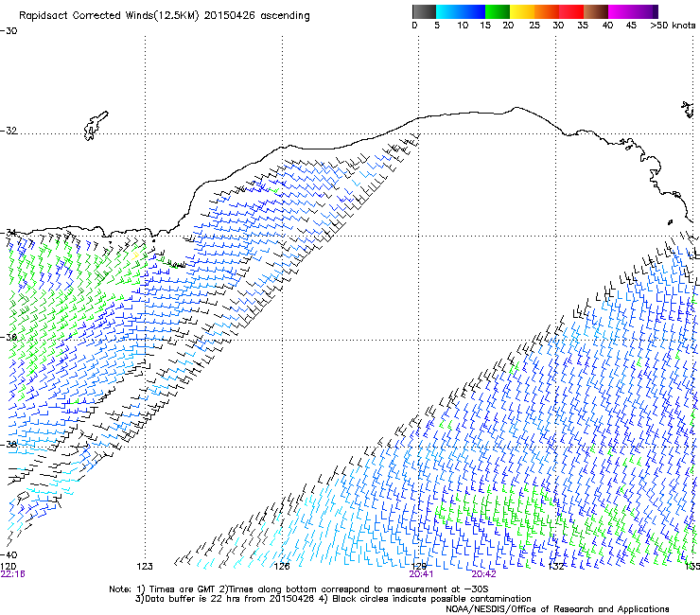The image size is (700, 615).
Task: Click the yellow 20-25 knots legend swatch
Action: [x=522, y=11]
